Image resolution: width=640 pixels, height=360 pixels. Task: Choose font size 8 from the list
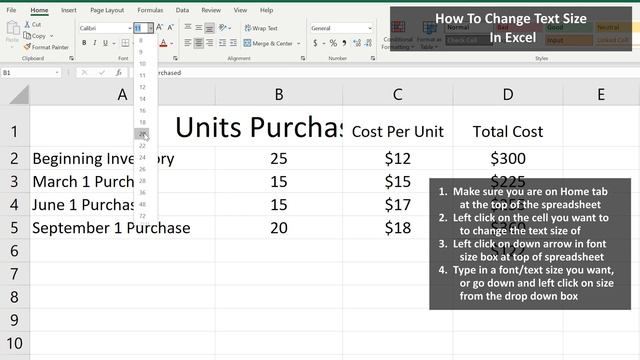141,40
